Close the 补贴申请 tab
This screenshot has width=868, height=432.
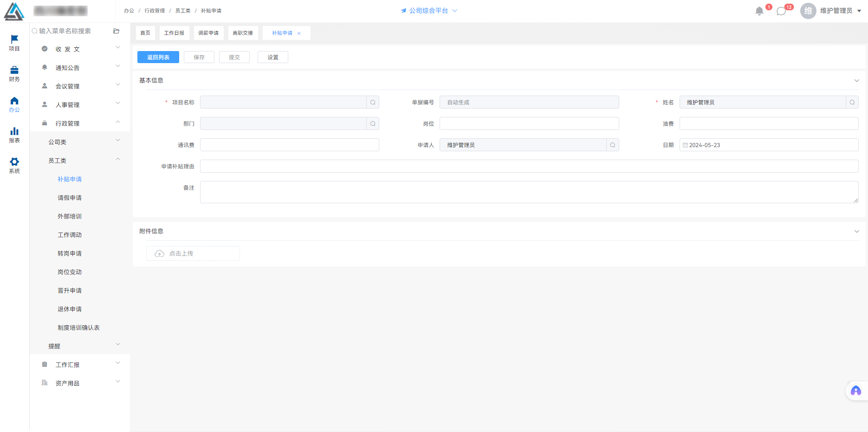[x=299, y=33]
